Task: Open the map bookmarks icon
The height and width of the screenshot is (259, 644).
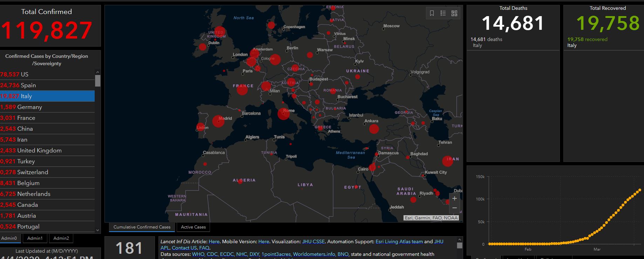Action: (432, 13)
